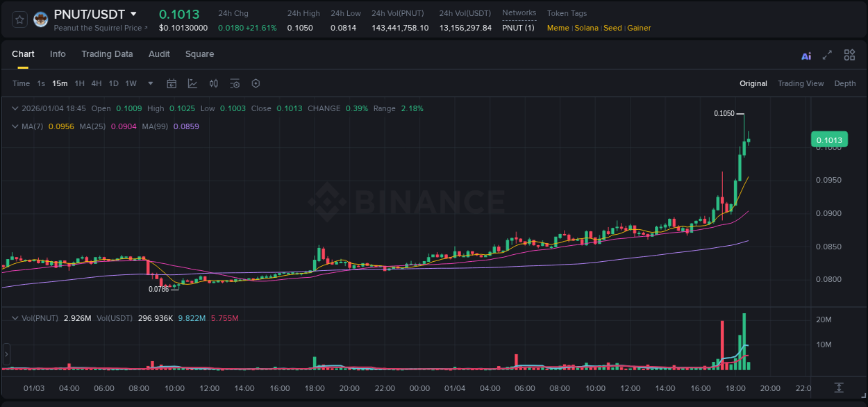The height and width of the screenshot is (407, 868).
Task: Toggle the favorite star for PNUT/USDT
Action: 19,19
